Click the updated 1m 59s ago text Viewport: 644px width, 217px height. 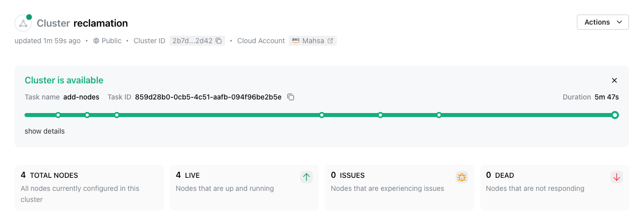(x=48, y=41)
